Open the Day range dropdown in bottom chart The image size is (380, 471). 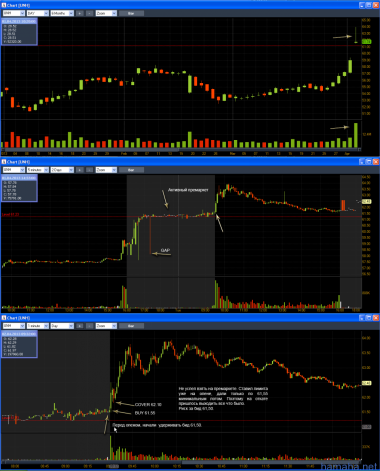click(62, 326)
